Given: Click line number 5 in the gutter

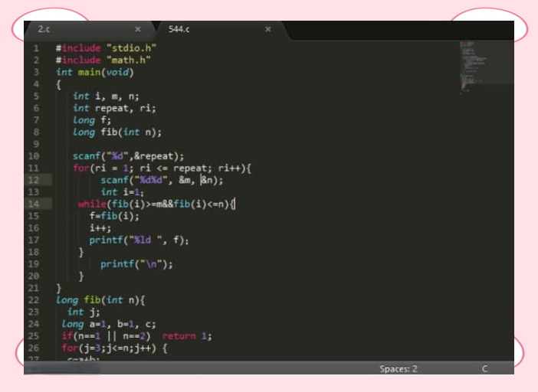Looking at the screenshot, I should pos(36,96).
